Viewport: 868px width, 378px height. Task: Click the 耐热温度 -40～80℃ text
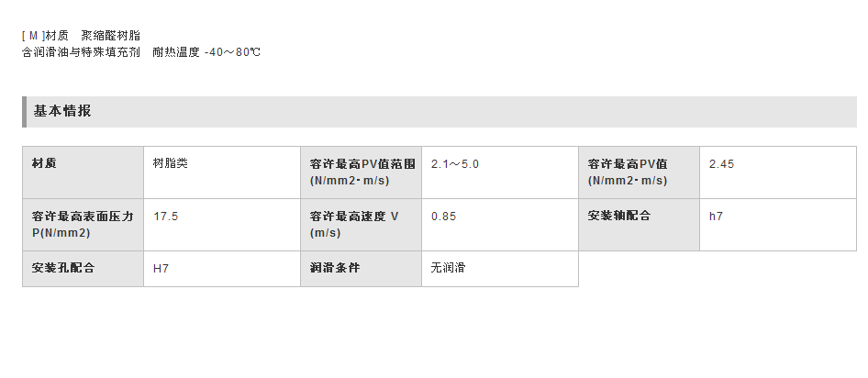pyautogui.click(x=206, y=52)
